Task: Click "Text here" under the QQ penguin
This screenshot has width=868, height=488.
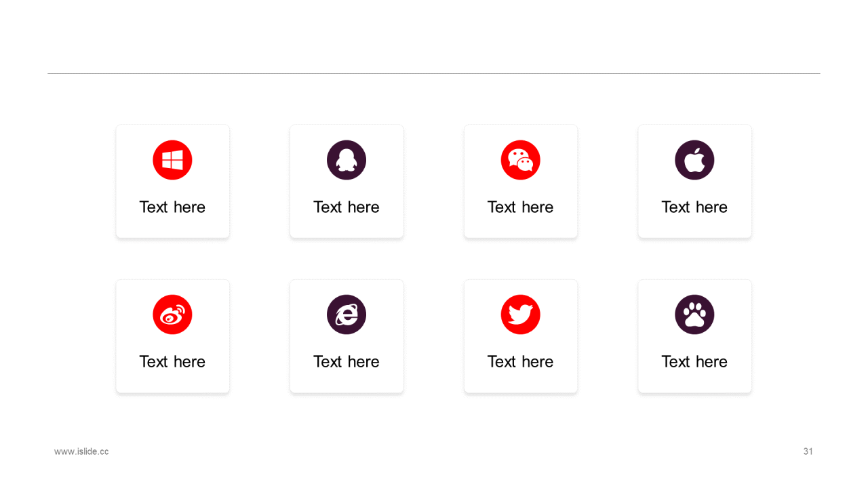Action: point(347,207)
